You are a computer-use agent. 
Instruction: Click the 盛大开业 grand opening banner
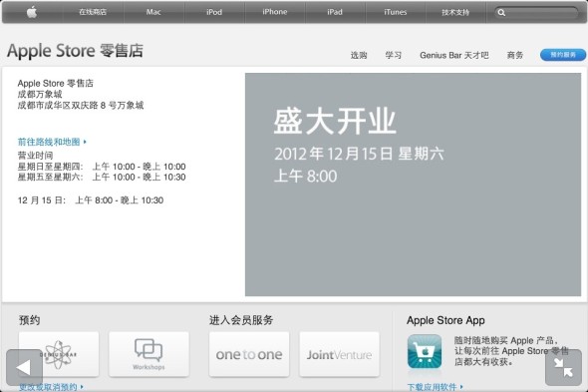(413, 185)
